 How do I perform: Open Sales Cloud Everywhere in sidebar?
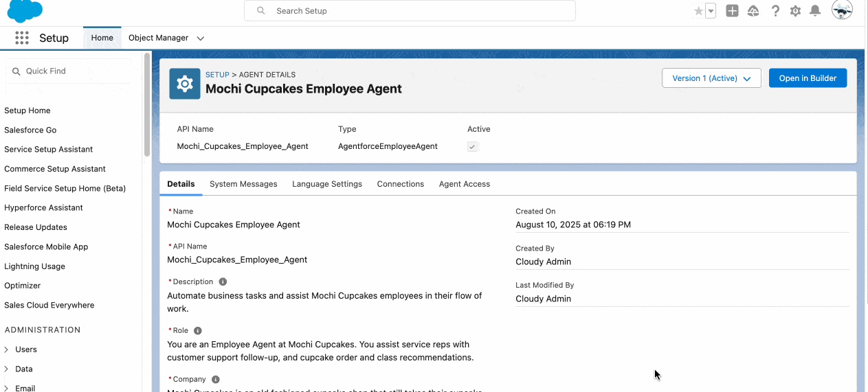click(49, 305)
